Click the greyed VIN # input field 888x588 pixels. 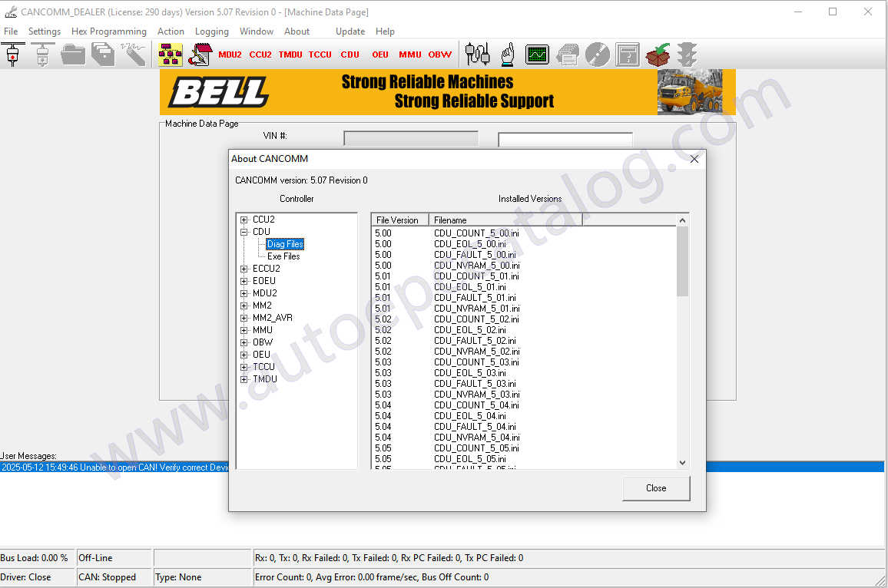(x=411, y=139)
